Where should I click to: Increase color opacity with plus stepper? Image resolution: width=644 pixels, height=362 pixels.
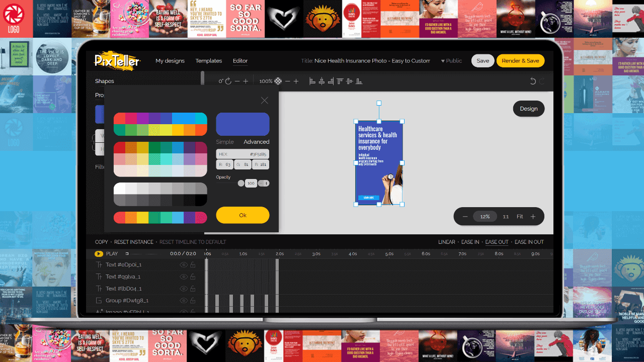pos(267,184)
